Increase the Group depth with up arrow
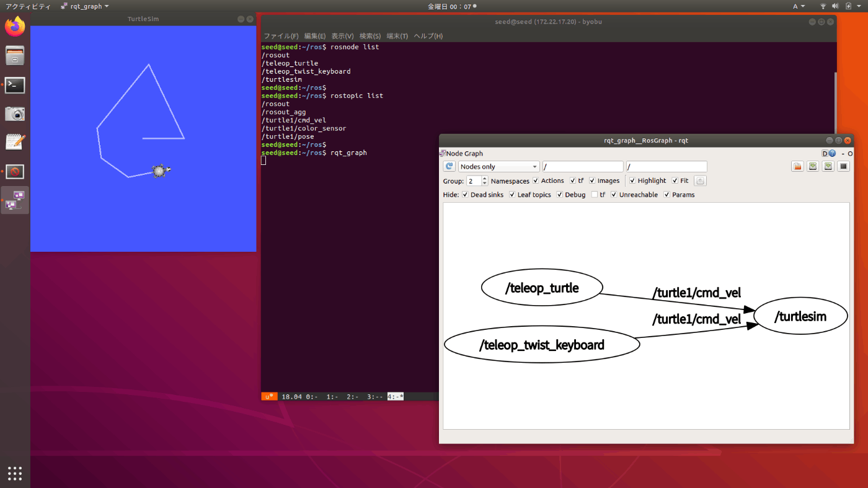The image size is (868, 488). coord(485,179)
